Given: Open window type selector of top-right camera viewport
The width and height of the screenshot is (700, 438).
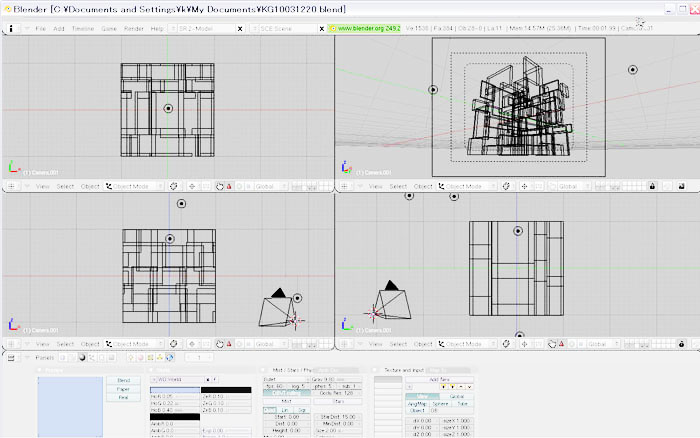Looking at the screenshot, I should [x=344, y=186].
